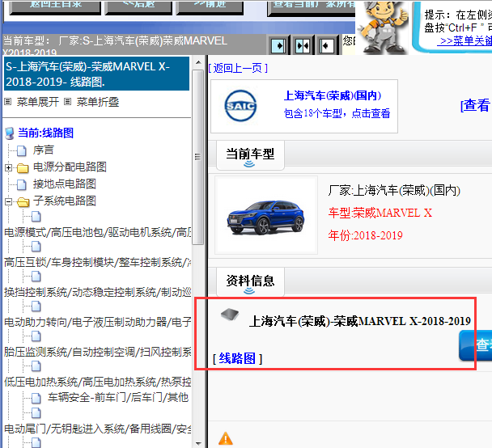Screen dimensions: 492x448
Task: Open the 菜单关键 link in the tip box
Action: click(465, 40)
